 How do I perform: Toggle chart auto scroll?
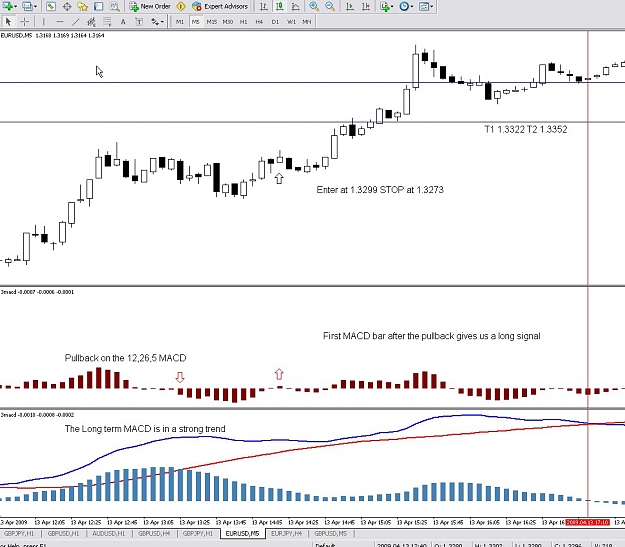tap(350, 6)
